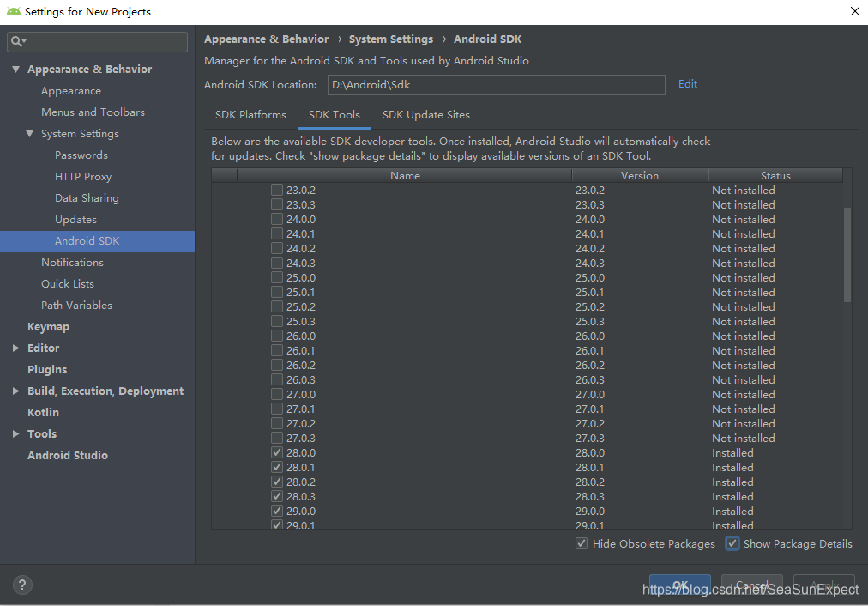This screenshot has height=606, width=868.
Task: Click the 25.0.1 version cell
Action: click(x=590, y=293)
